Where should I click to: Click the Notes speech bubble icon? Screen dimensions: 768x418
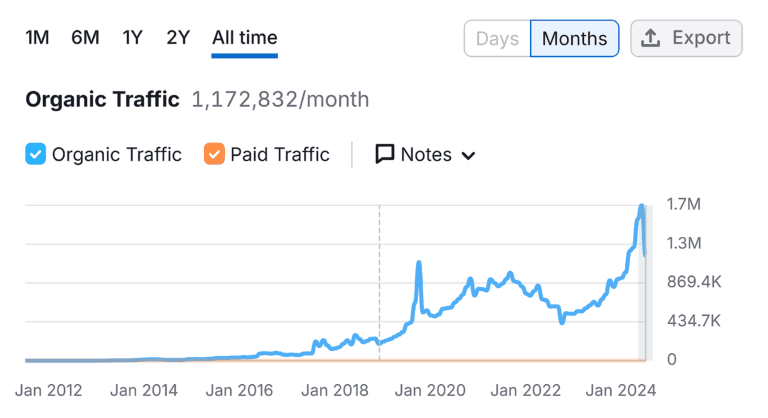[x=385, y=154]
